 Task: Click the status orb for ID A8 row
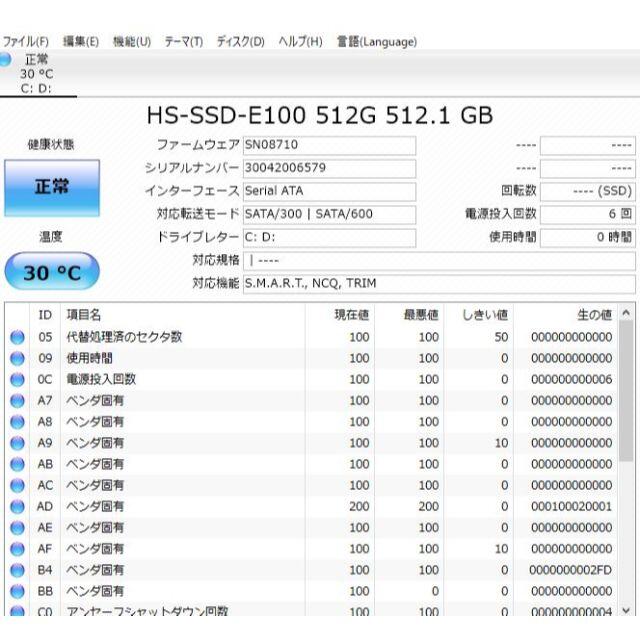pos(17,422)
